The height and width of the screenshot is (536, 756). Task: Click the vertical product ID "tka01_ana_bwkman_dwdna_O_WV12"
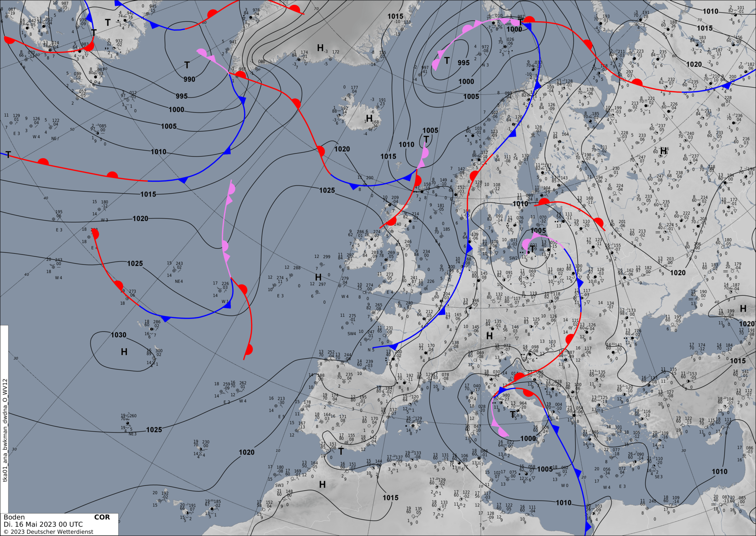[5, 430]
